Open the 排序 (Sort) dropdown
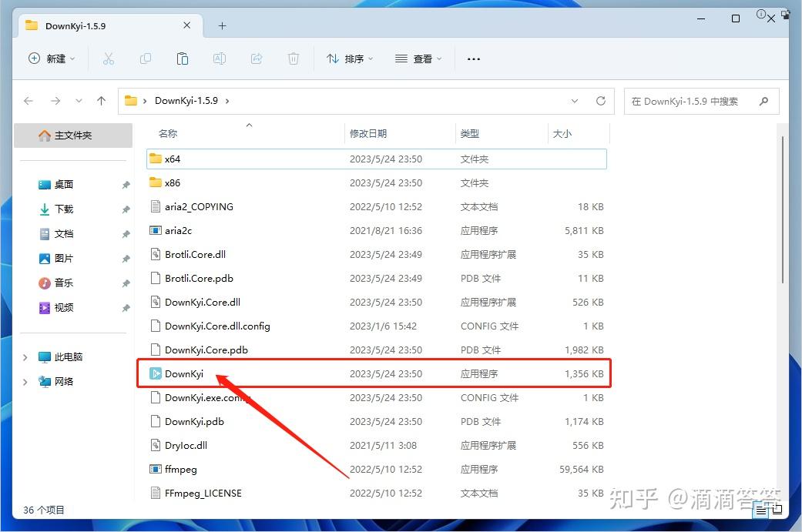802x532 pixels. (350, 59)
